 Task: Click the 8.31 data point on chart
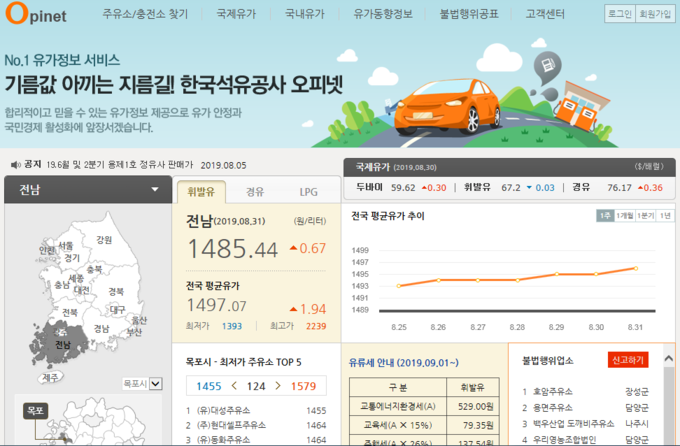[x=636, y=269]
